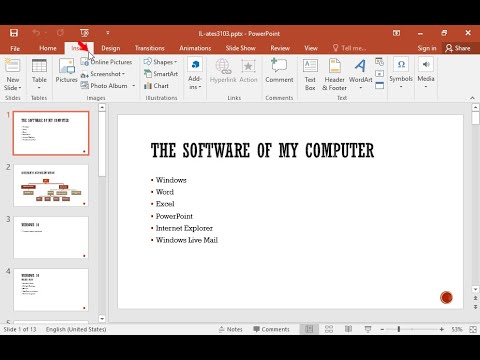Open the WordArt gallery
Screen dimensions: 480x360
(360, 74)
